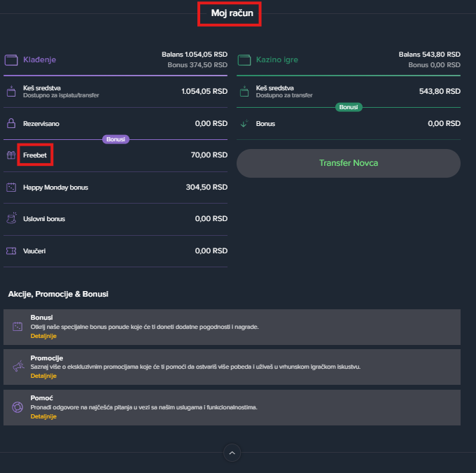Click the Vaučeri ticket icon
476x473 pixels.
click(11, 250)
